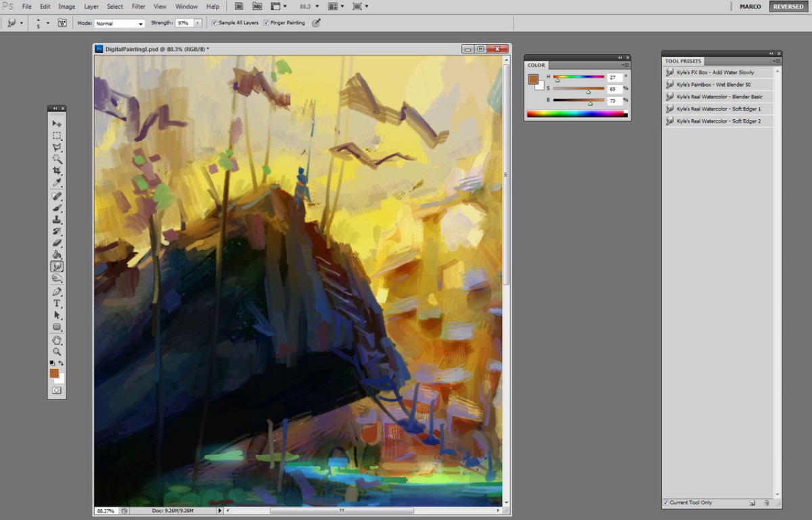
Task: Toggle Current Tool Only checkbox
Action: pyautogui.click(x=667, y=502)
